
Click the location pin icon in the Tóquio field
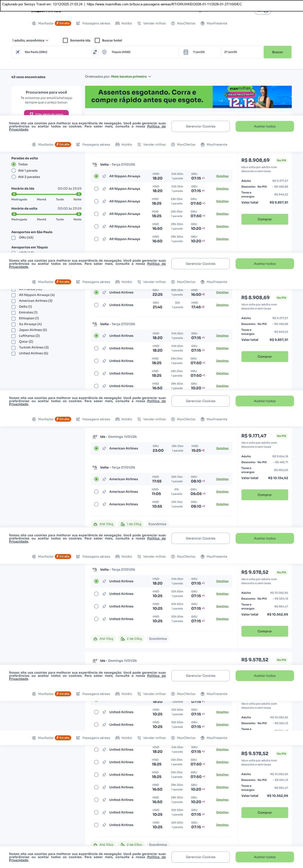pos(104,52)
